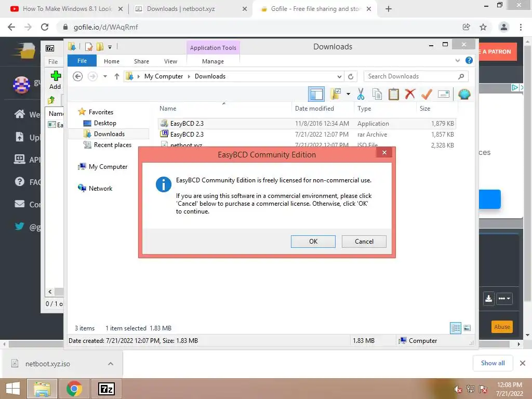Open the View ribbon tab
Viewport: 532px width, 399px height.
[170, 61]
